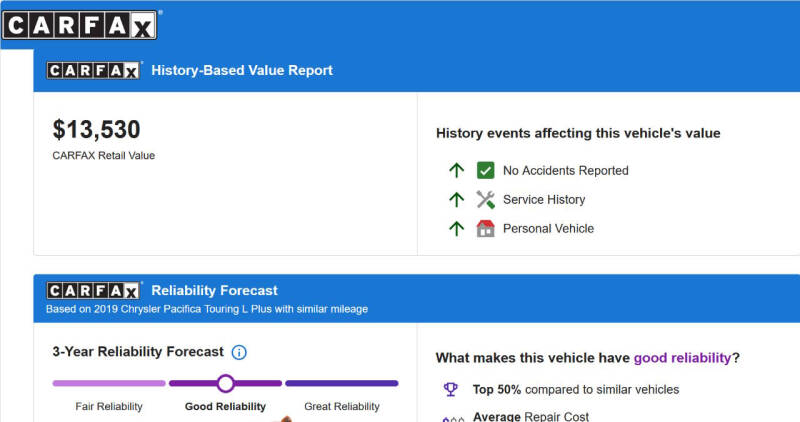Click the 'Fair Reliability' label
This screenshot has height=422, width=800.
(109, 407)
